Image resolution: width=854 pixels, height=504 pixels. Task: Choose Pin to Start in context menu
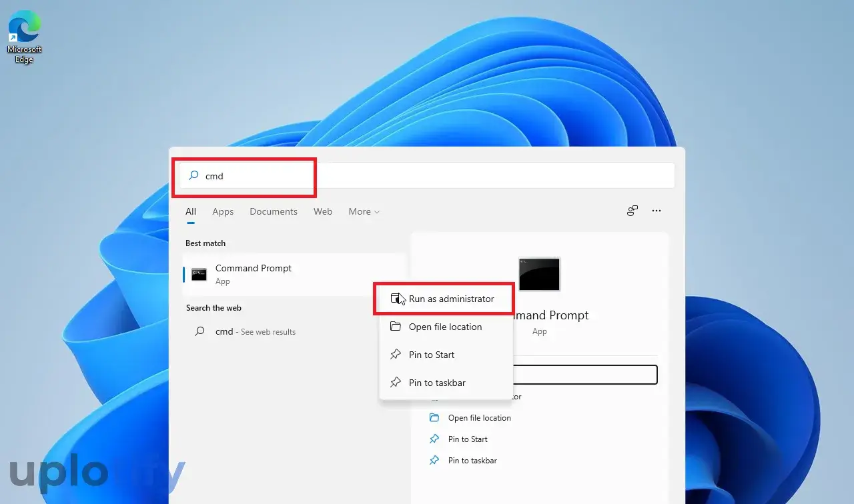pyautogui.click(x=446, y=355)
